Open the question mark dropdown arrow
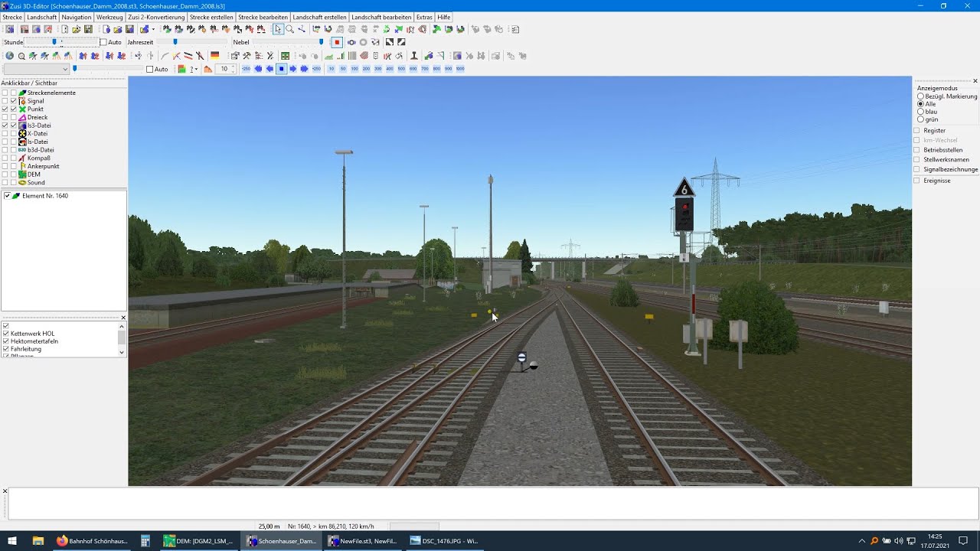Viewport: 980px width, 551px height. 197,69
